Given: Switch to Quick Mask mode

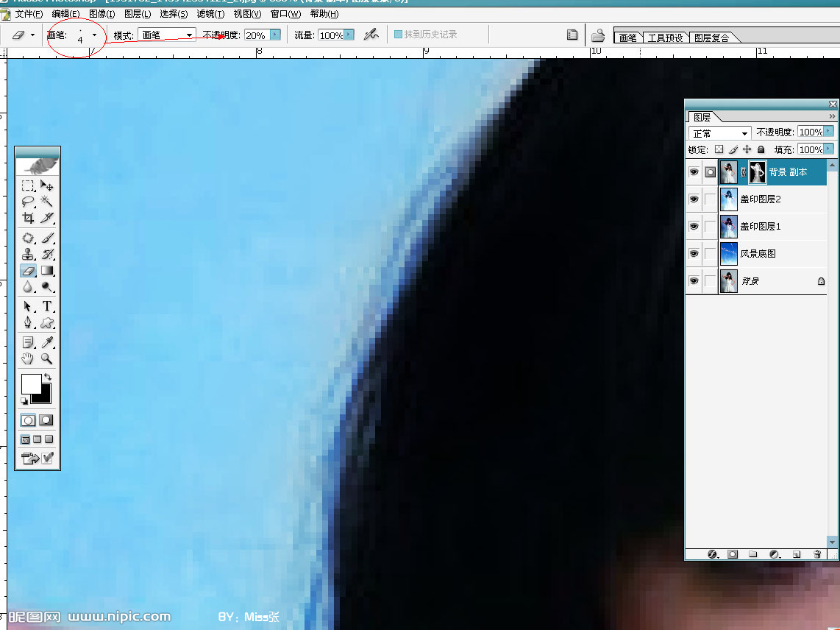Looking at the screenshot, I should pos(46,420).
